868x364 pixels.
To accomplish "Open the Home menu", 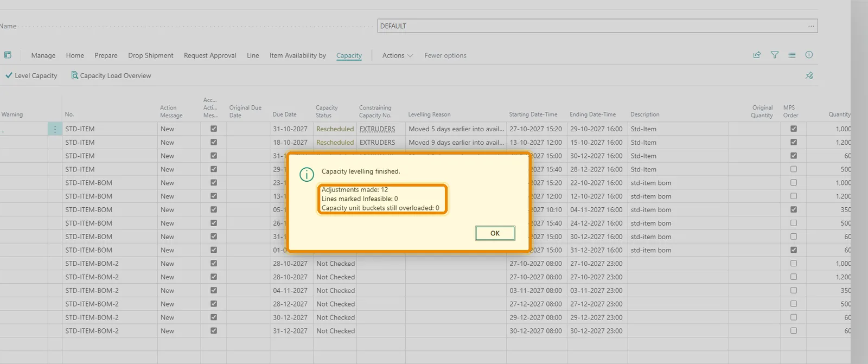I will [75, 55].
